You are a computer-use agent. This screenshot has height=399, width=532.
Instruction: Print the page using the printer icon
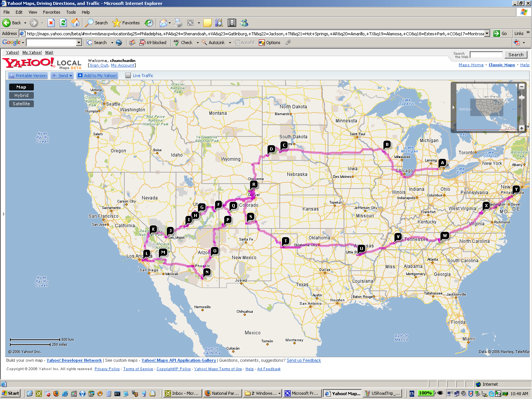pos(178,23)
